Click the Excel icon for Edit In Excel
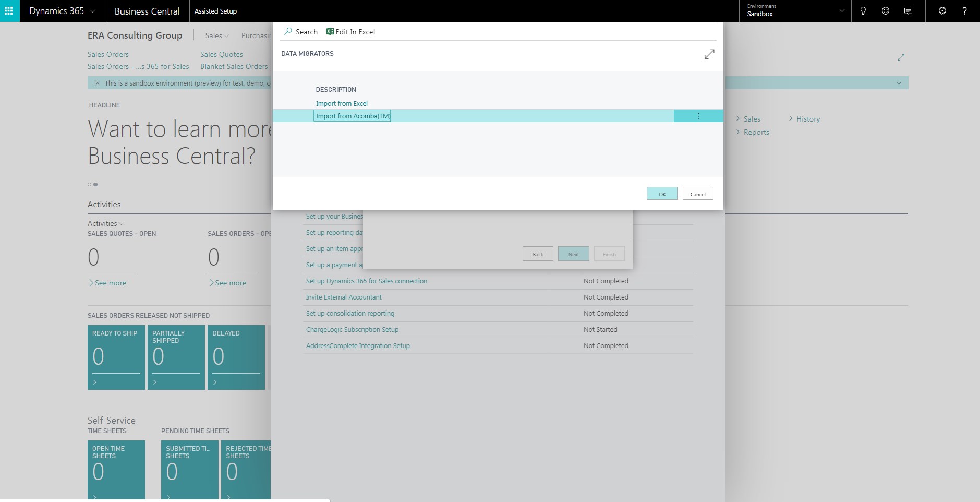980x502 pixels. tap(330, 32)
